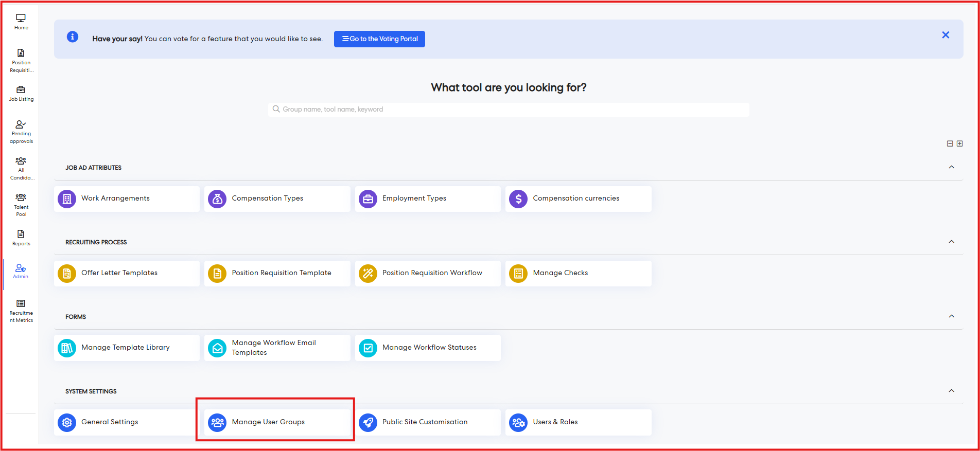Open Position Requisition in the sidebar
The image size is (980, 451).
tap(21, 60)
